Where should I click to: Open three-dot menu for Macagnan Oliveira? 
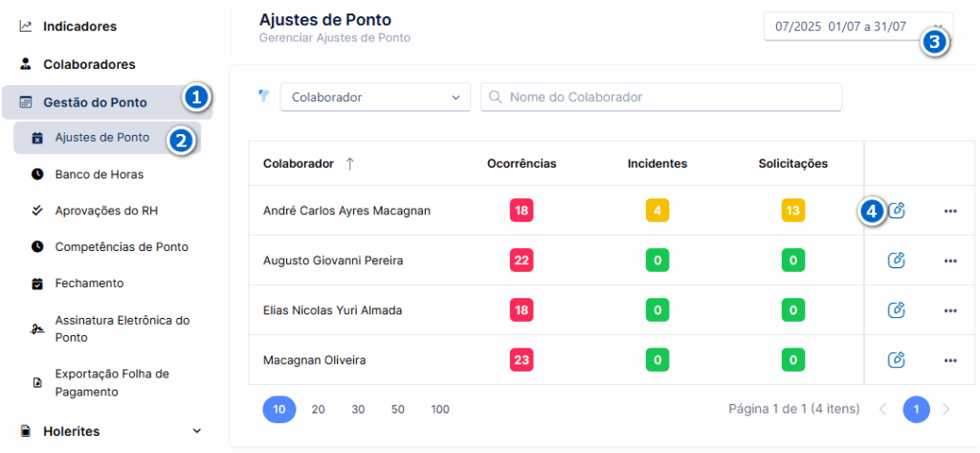coord(950,360)
